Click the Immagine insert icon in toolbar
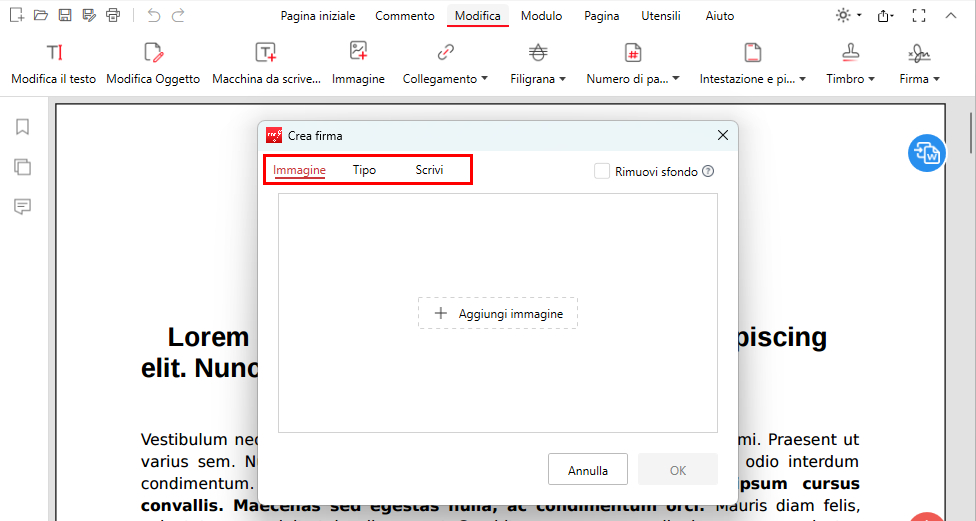 pyautogui.click(x=358, y=53)
